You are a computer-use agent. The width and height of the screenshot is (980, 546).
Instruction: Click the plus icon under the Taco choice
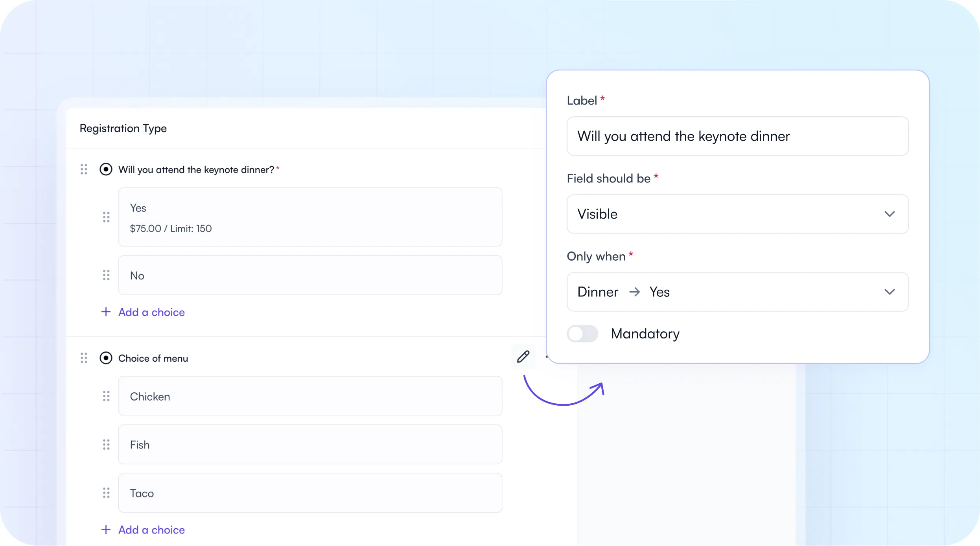(106, 529)
